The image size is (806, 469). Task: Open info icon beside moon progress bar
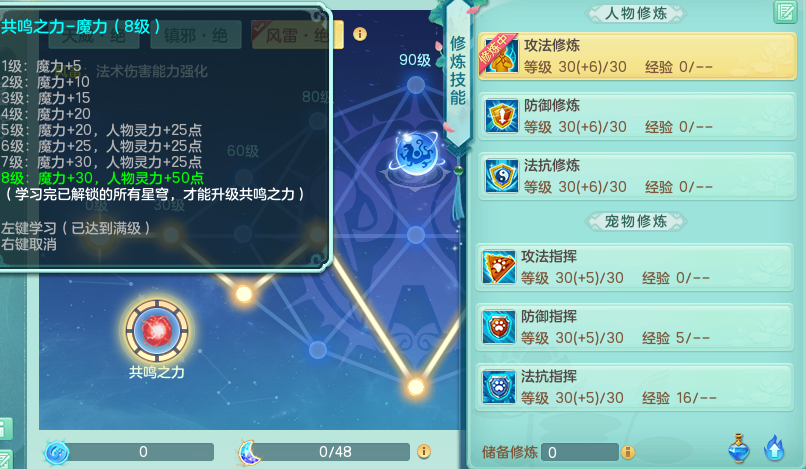coord(424,452)
